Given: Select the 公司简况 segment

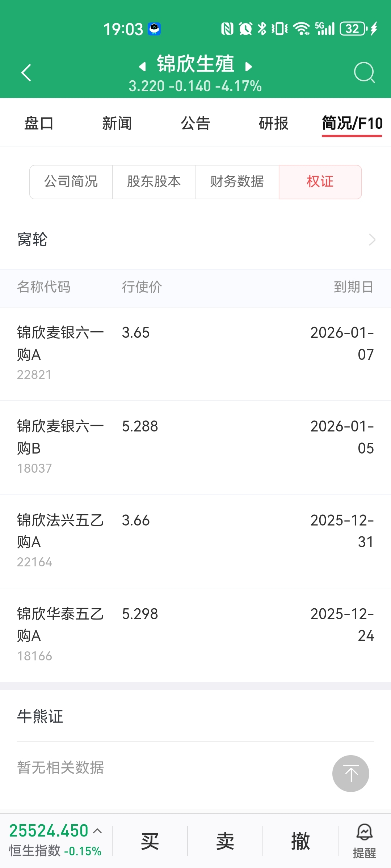Looking at the screenshot, I should click(x=71, y=182).
